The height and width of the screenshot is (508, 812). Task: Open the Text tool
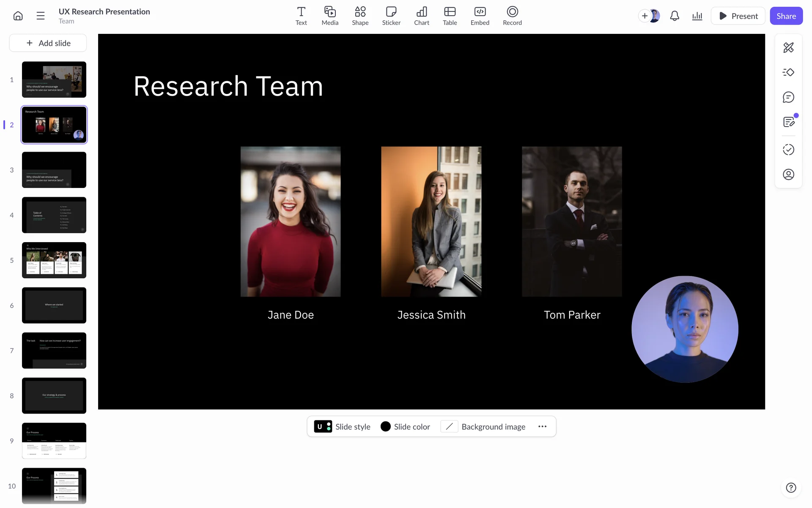(x=301, y=16)
